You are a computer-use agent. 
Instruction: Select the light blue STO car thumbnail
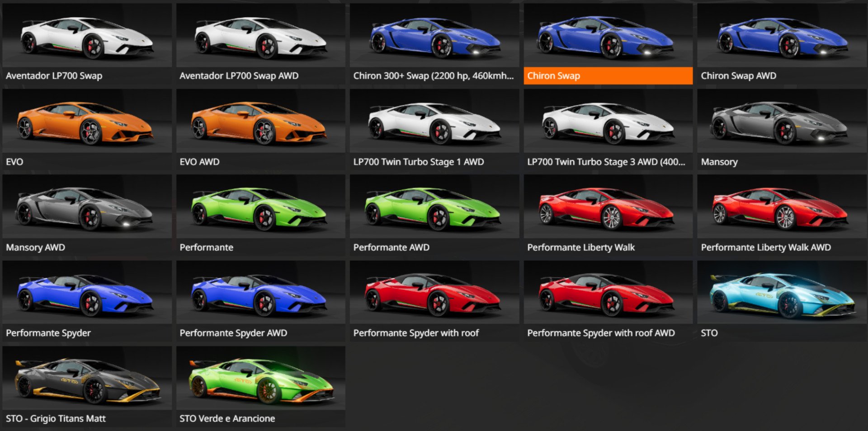coord(782,292)
